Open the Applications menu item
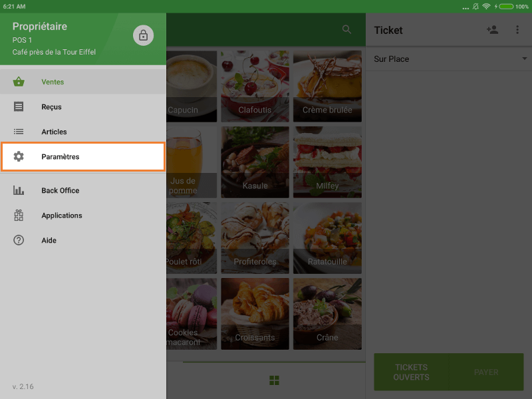The height and width of the screenshot is (399, 532). (83, 215)
